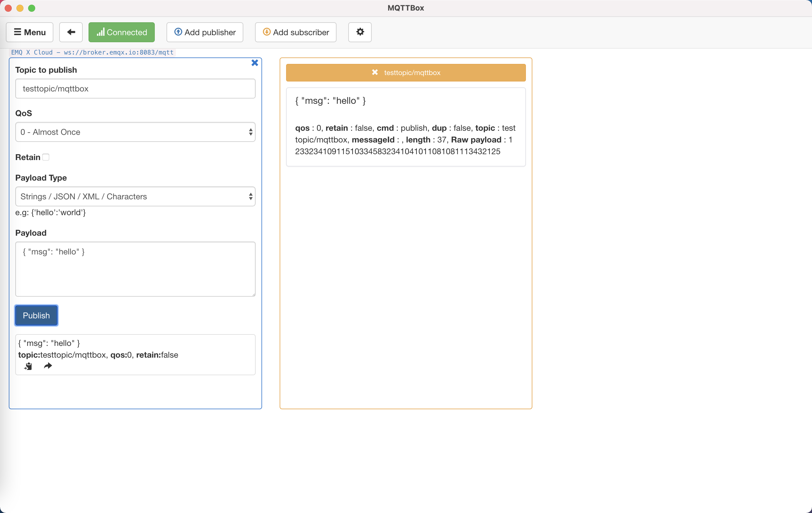Toggle the Retain checkbox
This screenshot has height=513, width=812.
click(x=46, y=157)
